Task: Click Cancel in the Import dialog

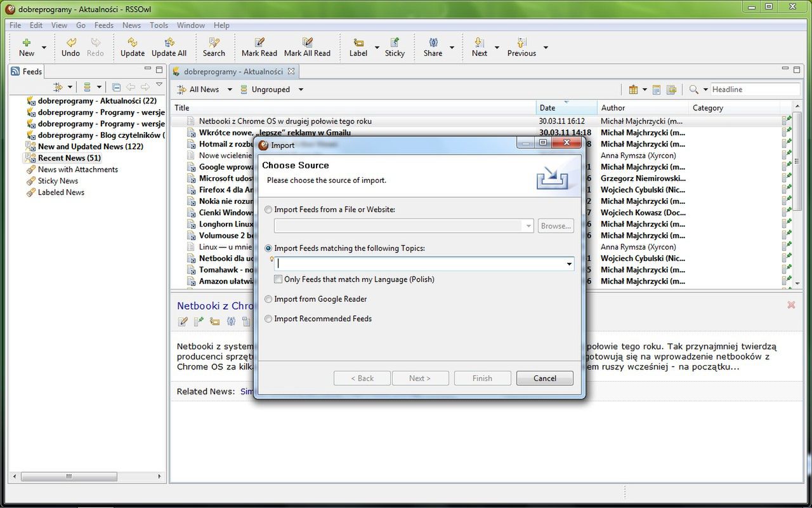Action: [x=545, y=378]
